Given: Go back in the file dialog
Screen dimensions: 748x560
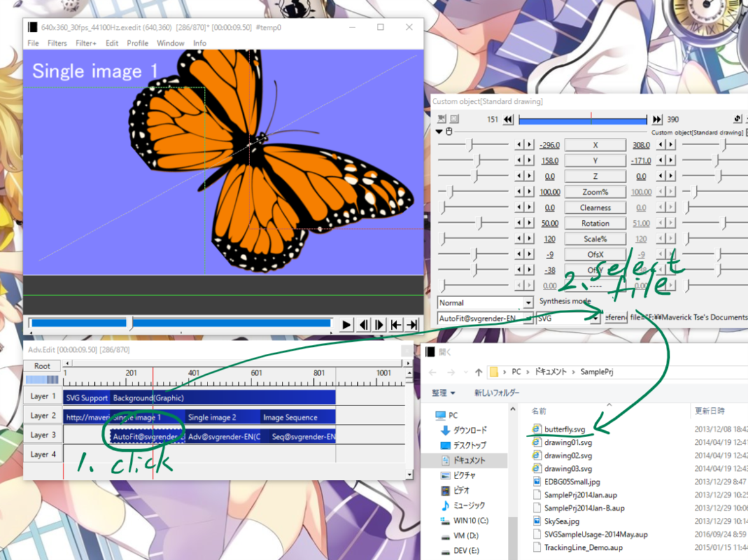Looking at the screenshot, I should point(433,372).
